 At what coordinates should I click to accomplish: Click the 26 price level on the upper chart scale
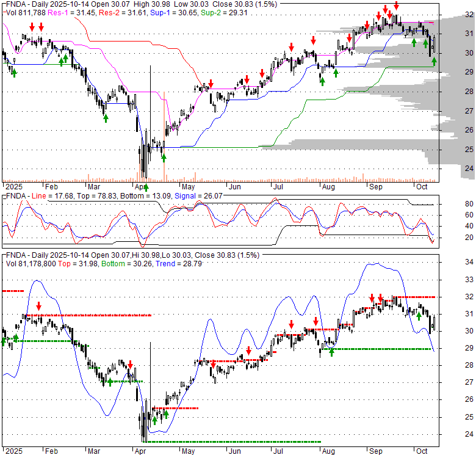point(469,129)
